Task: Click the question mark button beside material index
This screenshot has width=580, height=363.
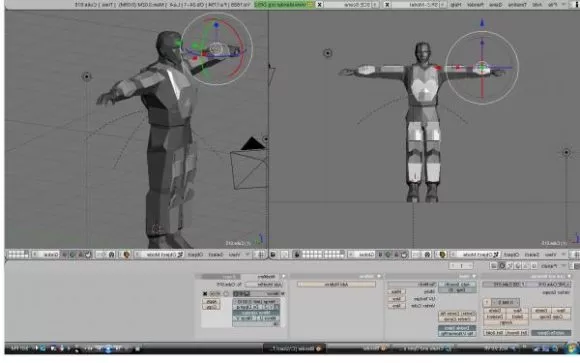Action: [487, 302]
